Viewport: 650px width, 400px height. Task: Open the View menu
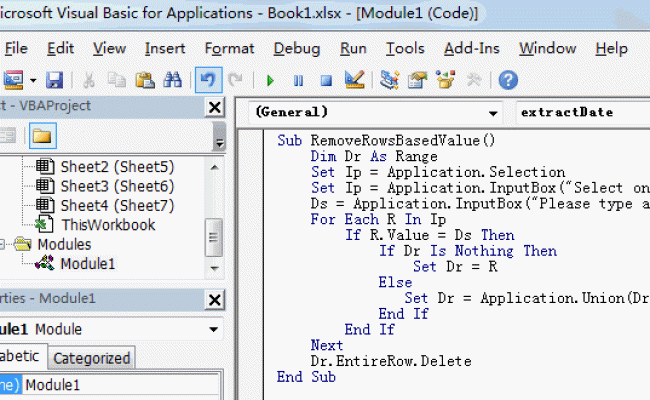point(109,48)
